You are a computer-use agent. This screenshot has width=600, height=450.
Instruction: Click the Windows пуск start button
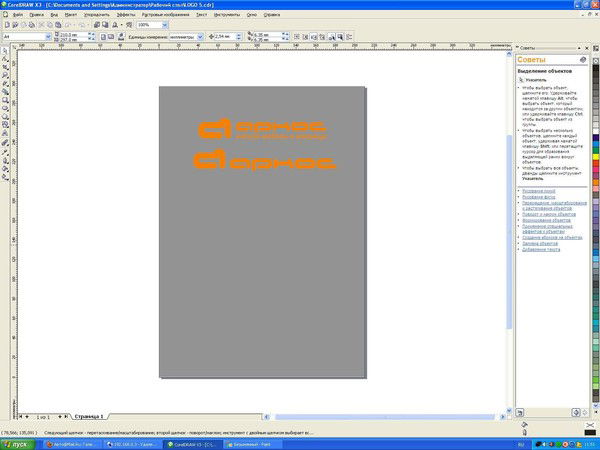pos(18,443)
